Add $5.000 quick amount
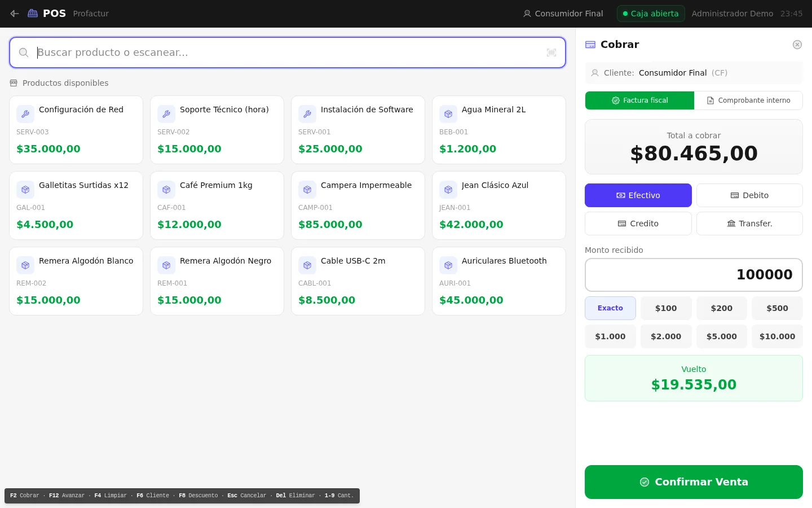The image size is (812, 508). 722,336
